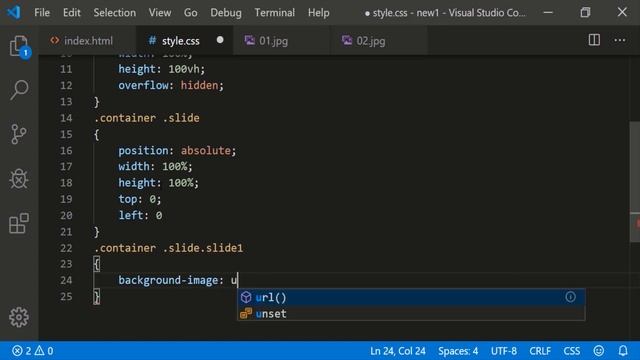Open the View menu

coord(160,13)
